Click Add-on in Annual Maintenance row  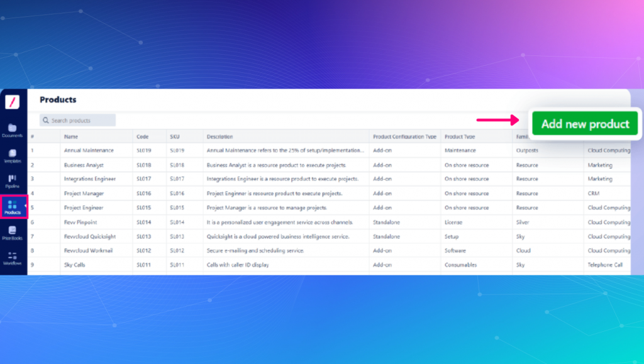(382, 150)
